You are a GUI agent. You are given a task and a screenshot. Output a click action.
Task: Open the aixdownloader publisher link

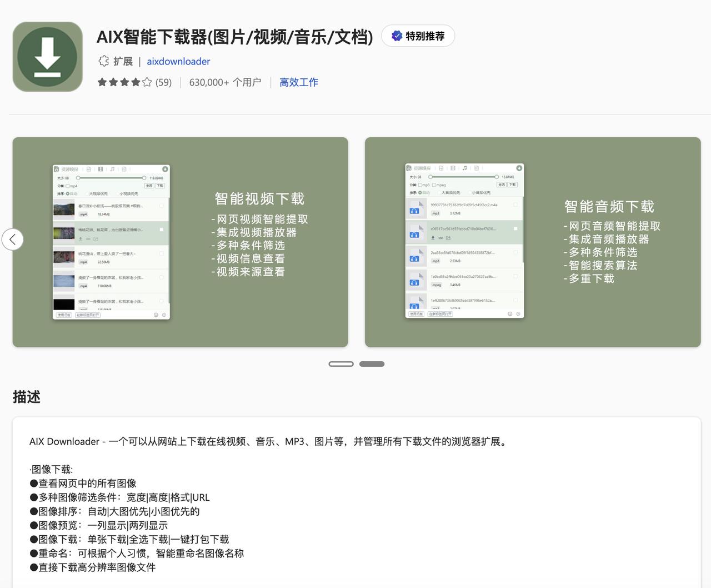pyautogui.click(x=178, y=61)
